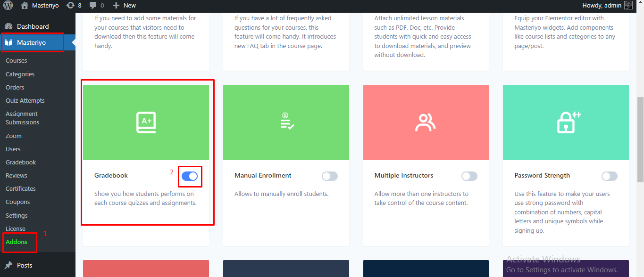644x277 pixels.
Task: Open the Users submenu item
Action: [x=13, y=149]
